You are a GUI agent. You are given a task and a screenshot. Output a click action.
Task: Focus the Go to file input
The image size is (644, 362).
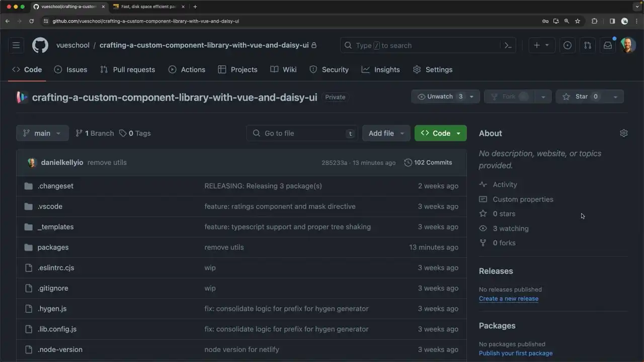tap(302, 133)
